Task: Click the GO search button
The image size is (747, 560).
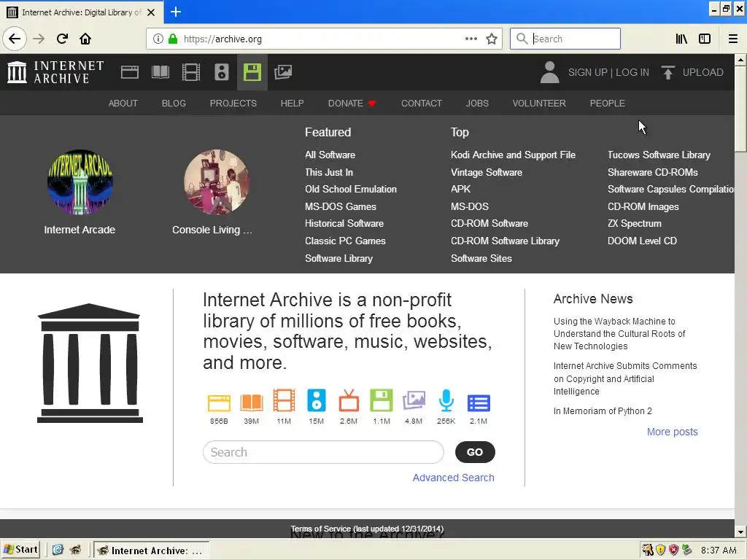Action: 475,452
